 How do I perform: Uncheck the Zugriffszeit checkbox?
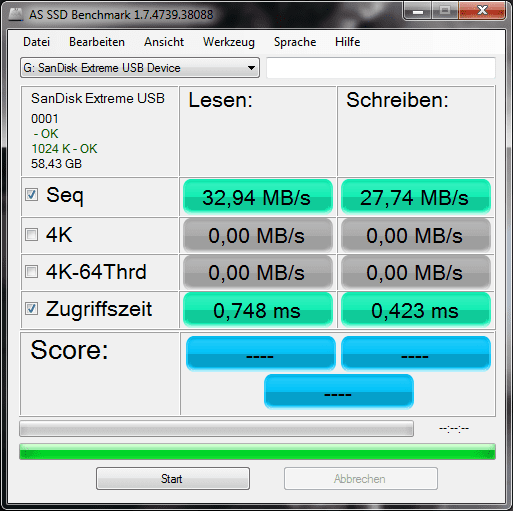pos(32,309)
